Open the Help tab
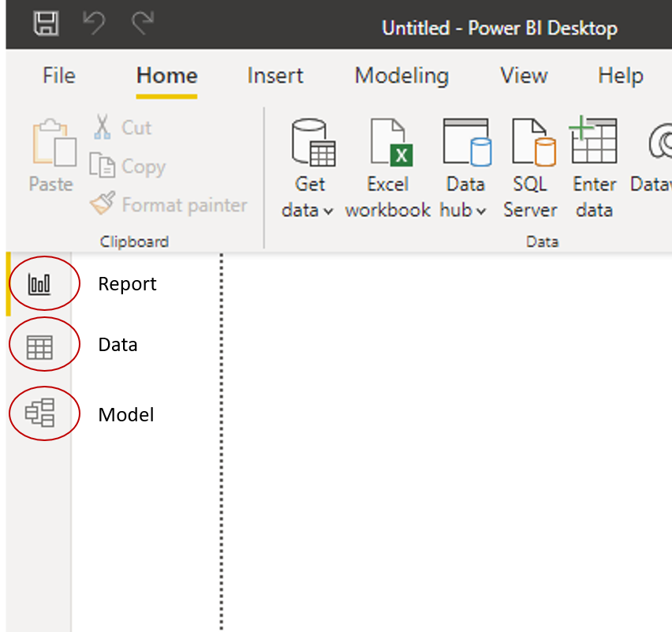This screenshot has height=632, width=672. (620, 76)
